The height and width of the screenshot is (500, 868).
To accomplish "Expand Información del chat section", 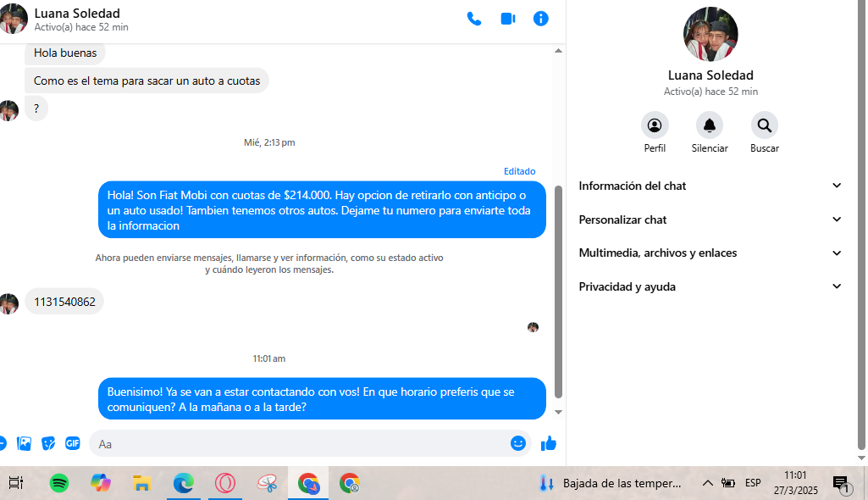I will tap(710, 186).
